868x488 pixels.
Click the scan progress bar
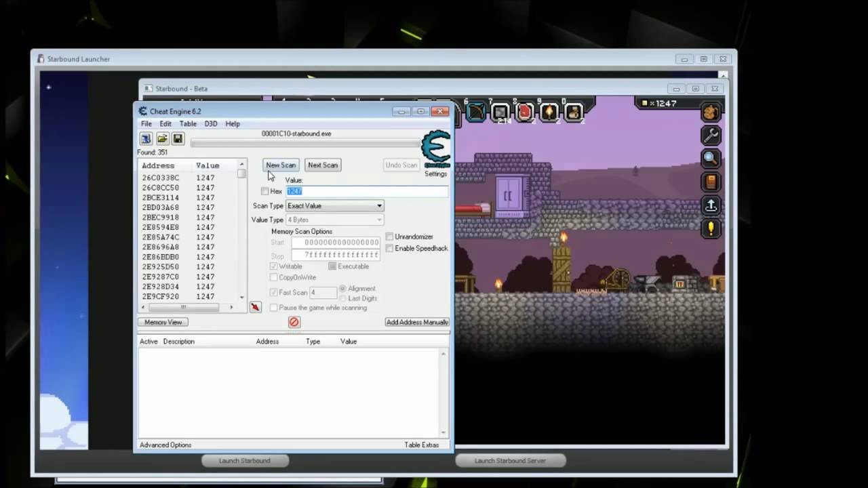(305, 143)
